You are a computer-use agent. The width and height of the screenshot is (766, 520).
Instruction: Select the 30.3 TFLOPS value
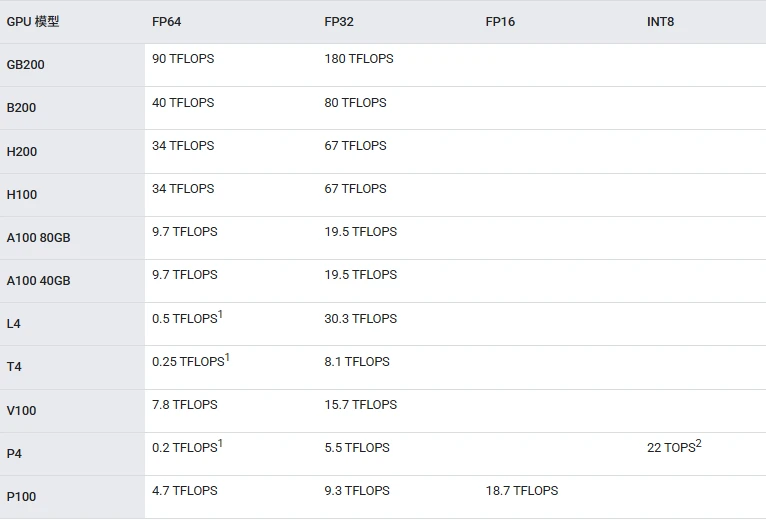point(360,319)
